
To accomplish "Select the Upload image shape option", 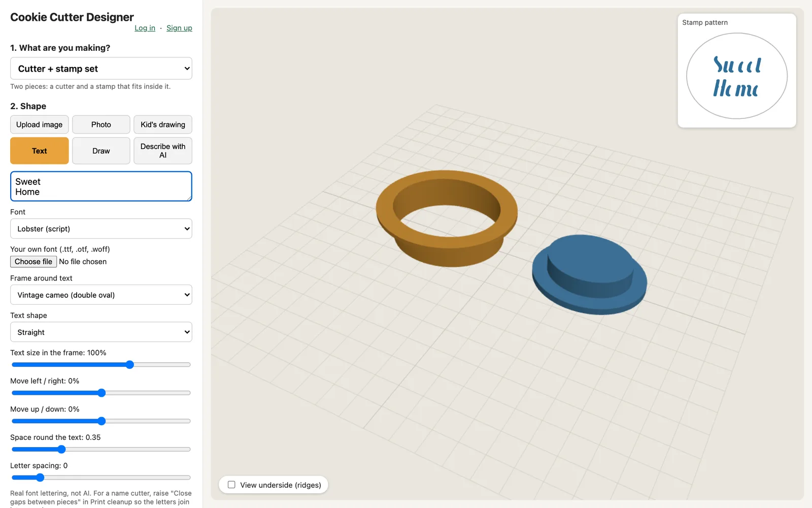I will [39, 124].
